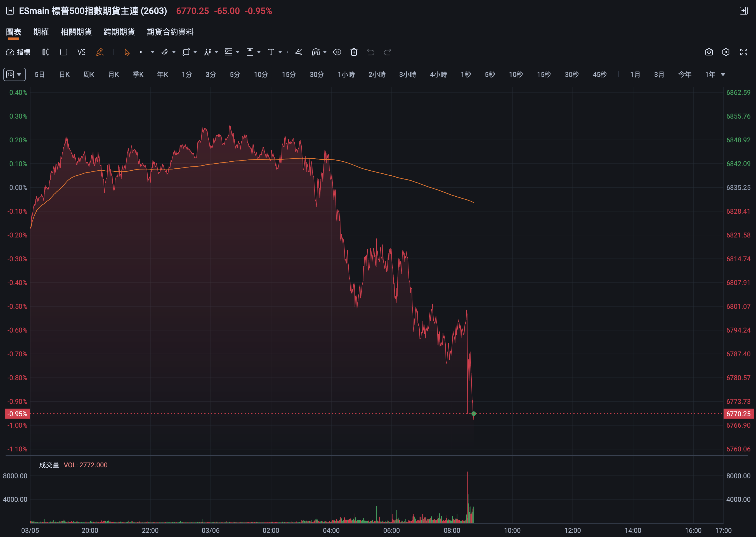Image resolution: width=756 pixels, height=537 pixels.
Task: Toggle the square box icon beside VS
Action: (x=64, y=52)
